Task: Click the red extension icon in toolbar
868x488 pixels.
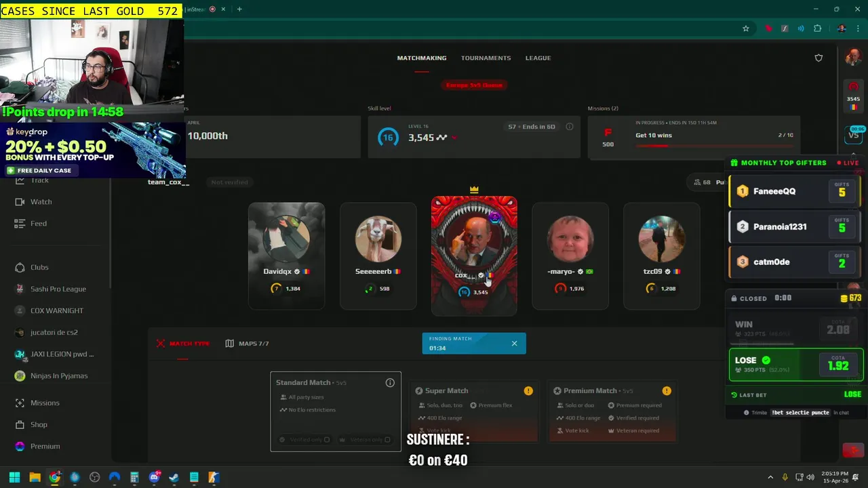Action: [768, 28]
